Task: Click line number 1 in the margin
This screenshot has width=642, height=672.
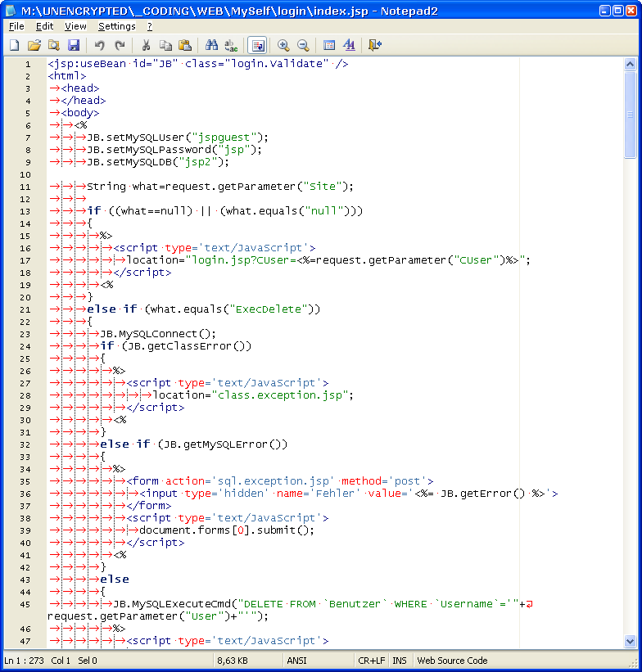Action: click(x=28, y=65)
